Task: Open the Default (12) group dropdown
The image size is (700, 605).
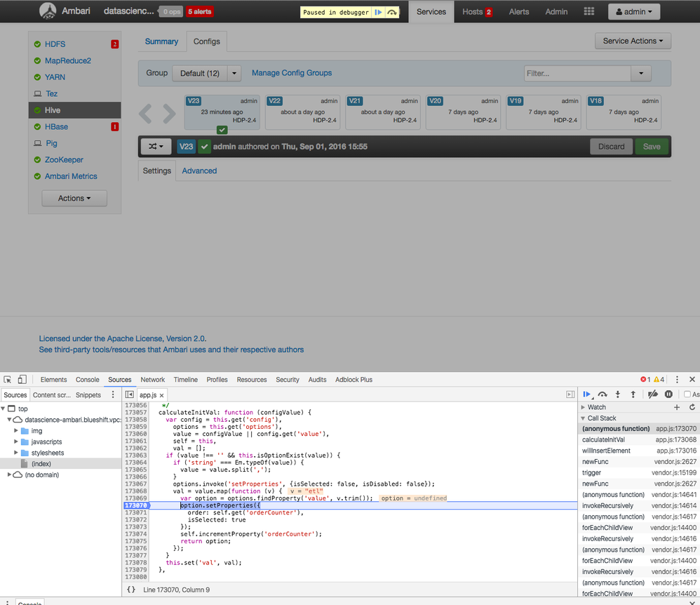Action: (x=207, y=73)
